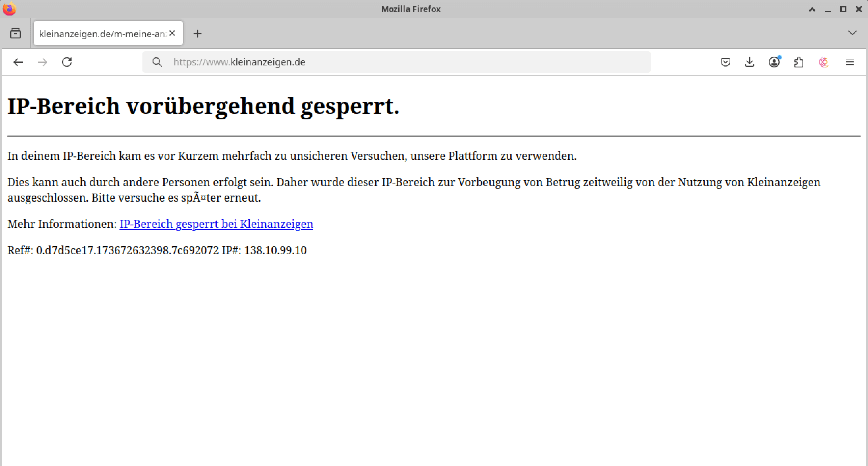Close the kleinanzeigen.de tab
868x466 pixels.
[x=172, y=33]
